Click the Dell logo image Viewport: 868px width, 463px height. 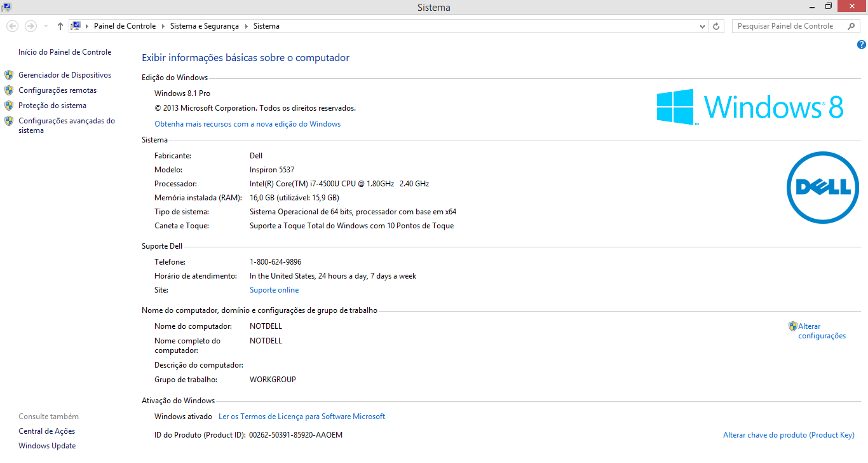point(822,188)
